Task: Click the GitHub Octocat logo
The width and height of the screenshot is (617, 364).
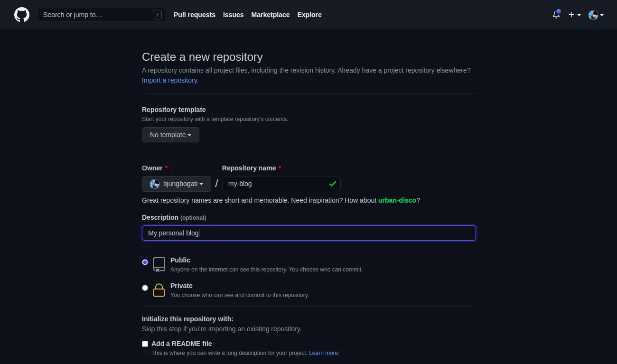Action: [22, 15]
